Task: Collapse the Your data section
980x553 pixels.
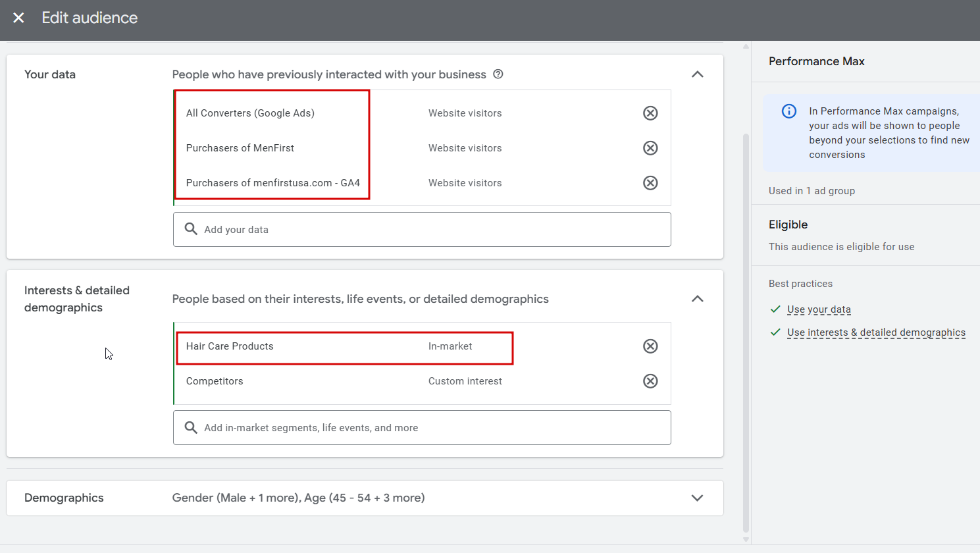Action: point(698,74)
